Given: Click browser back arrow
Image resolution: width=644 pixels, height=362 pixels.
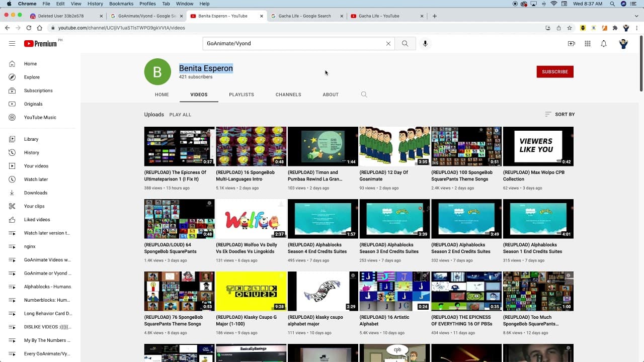Looking at the screenshot, I should tap(7, 28).
